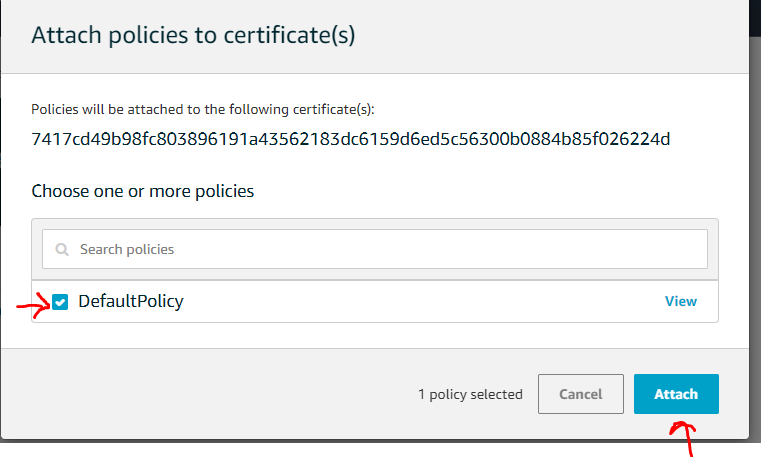761x457 pixels.
Task: Confirm with the blue Attach button
Action: coord(675,394)
